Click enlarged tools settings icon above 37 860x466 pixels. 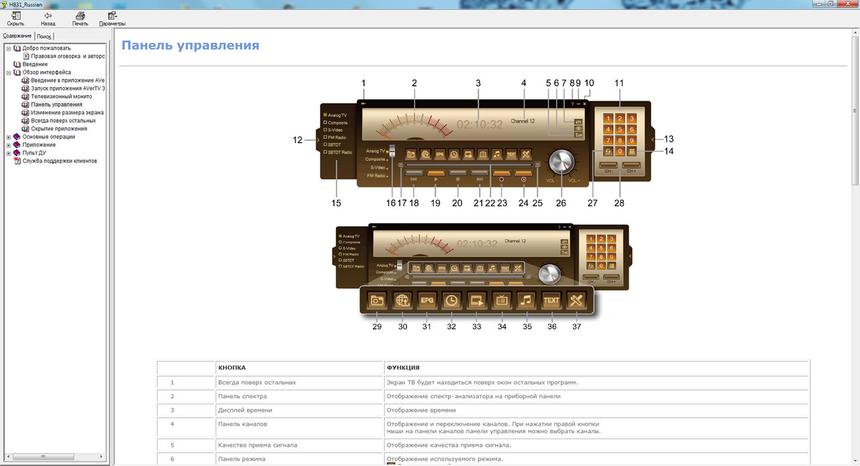point(576,300)
